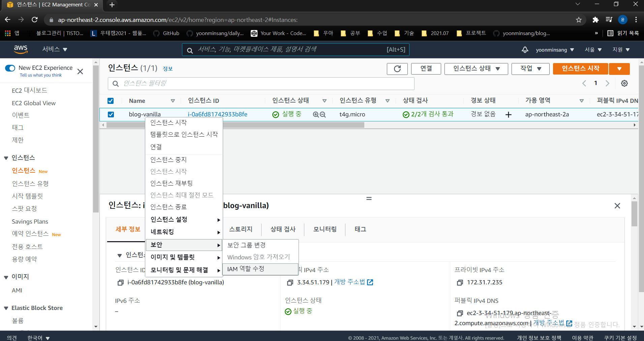Open EC2 Global View in sidebar
Viewport: 644px width, 341px height.
[34, 103]
